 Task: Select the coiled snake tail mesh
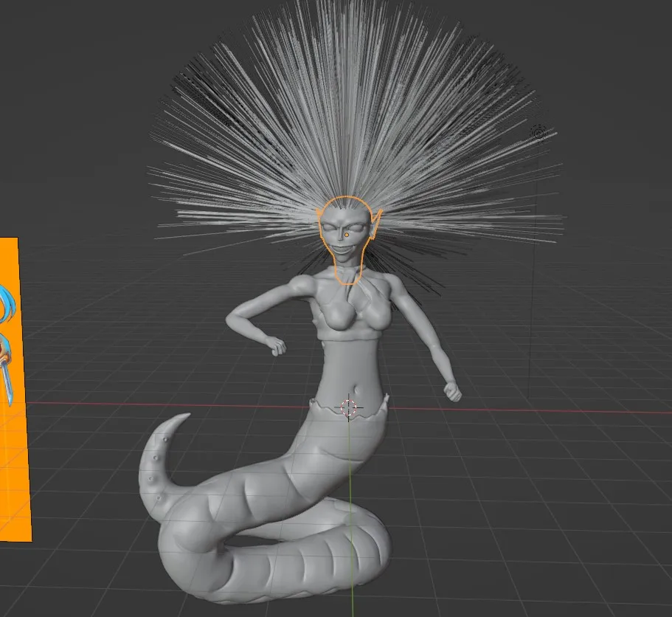(264, 498)
